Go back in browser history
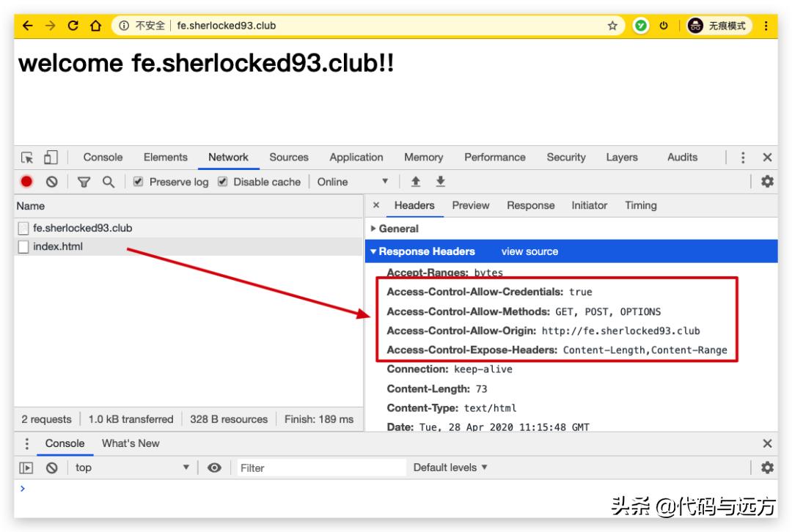 [x=27, y=26]
